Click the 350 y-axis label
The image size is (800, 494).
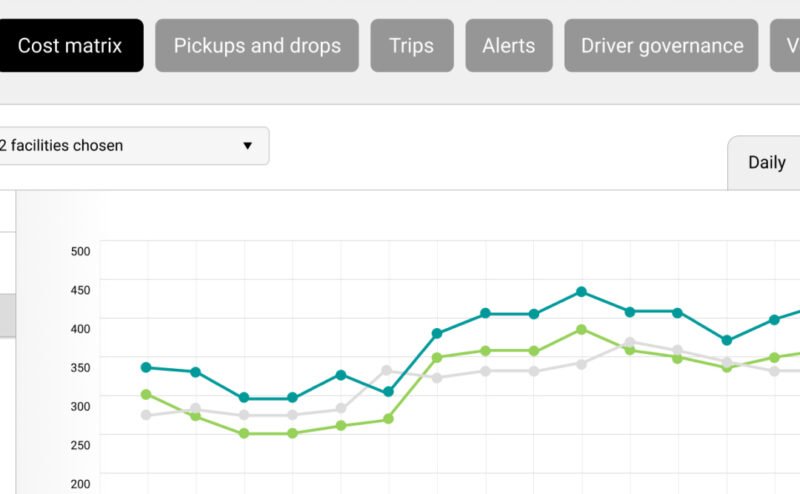80,368
